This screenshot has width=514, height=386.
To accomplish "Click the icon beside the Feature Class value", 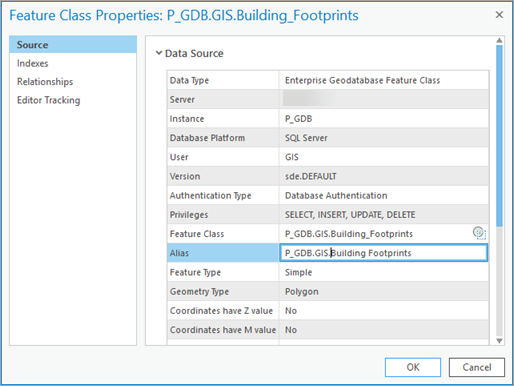I will click(x=479, y=233).
